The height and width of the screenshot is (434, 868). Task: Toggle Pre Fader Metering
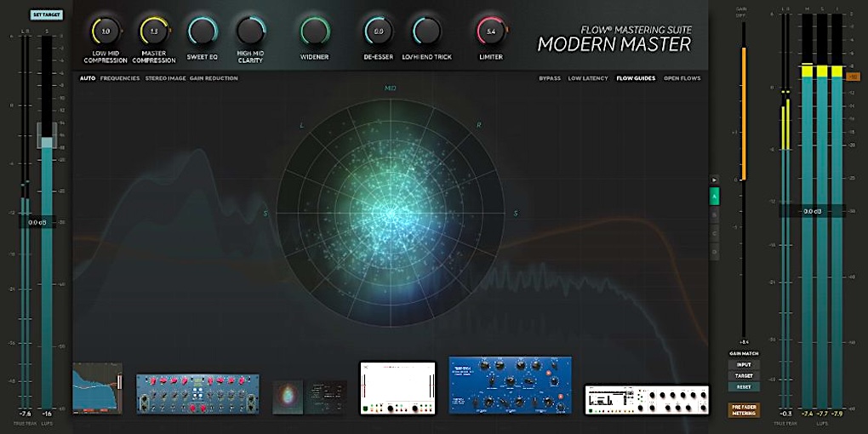click(744, 410)
